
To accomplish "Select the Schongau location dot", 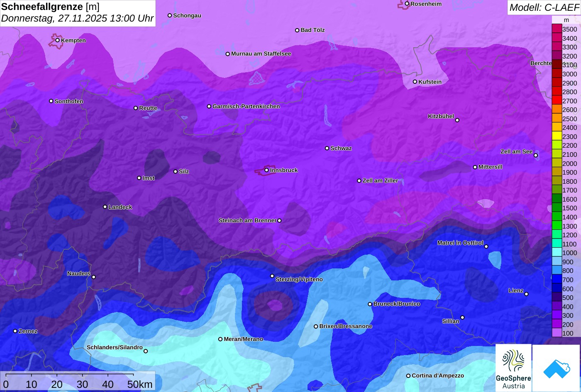I will tap(170, 15).
